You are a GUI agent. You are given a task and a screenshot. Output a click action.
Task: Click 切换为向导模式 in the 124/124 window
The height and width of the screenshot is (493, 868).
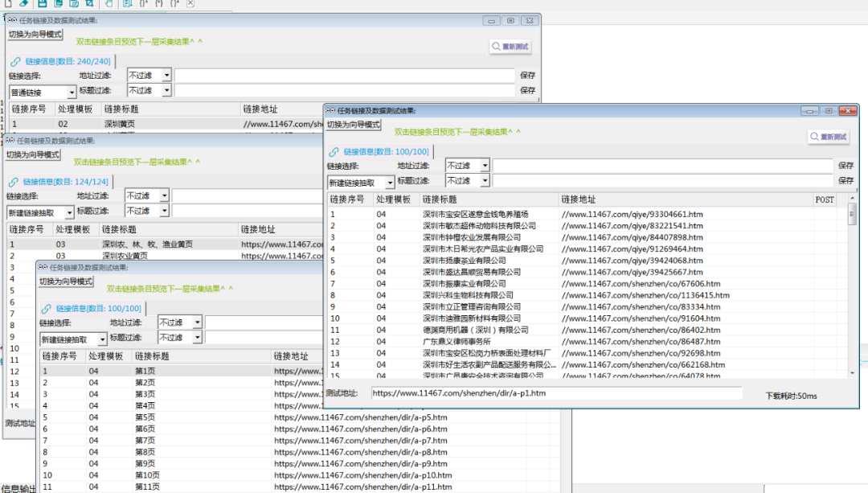click(x=33, y=154)
